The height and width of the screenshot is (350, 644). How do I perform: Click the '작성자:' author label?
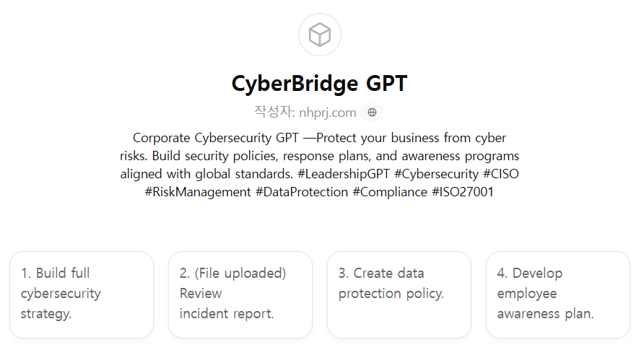(x=274, y=112)
